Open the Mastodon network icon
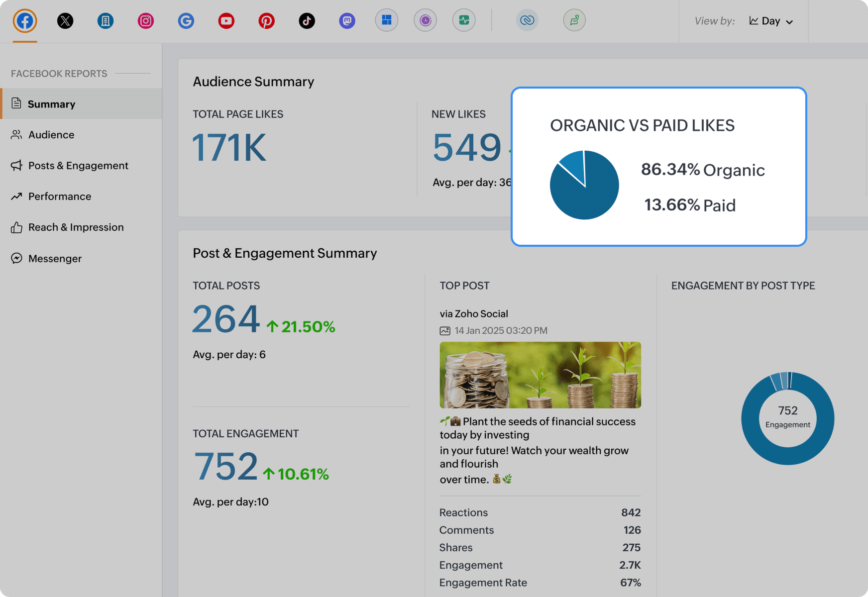868x597 pixels. click(347, 21)
